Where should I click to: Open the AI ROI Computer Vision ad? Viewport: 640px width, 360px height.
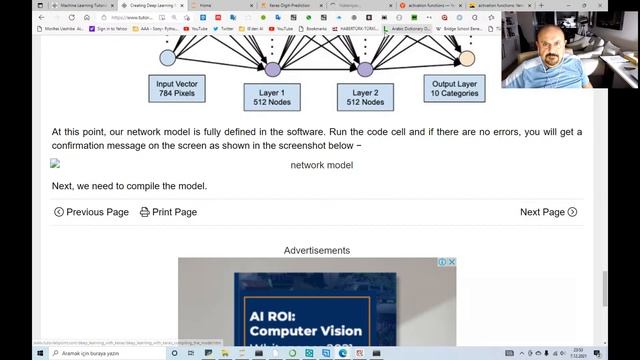317,302
